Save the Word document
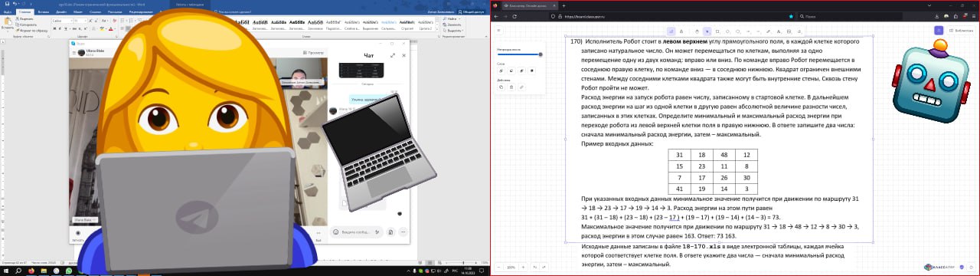980x276 pixels. coord(7,4)
